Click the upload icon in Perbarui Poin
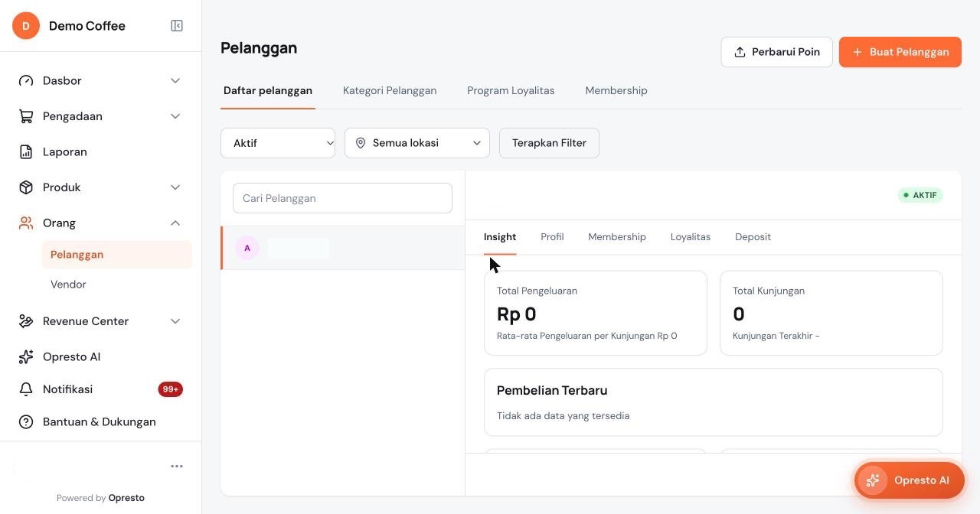 [740, 52]
